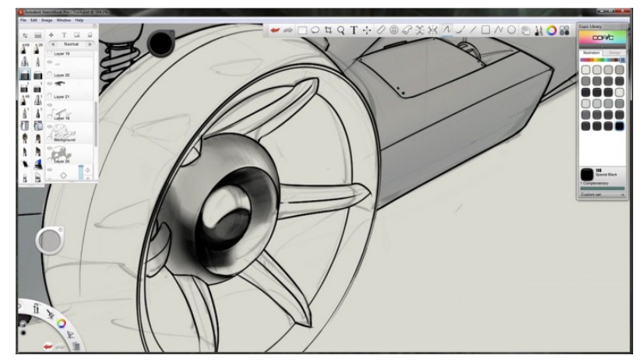This screenshot has height=362, width=644.
Task: Activate the Ruler tool
Action: click(x=380, y=30)
